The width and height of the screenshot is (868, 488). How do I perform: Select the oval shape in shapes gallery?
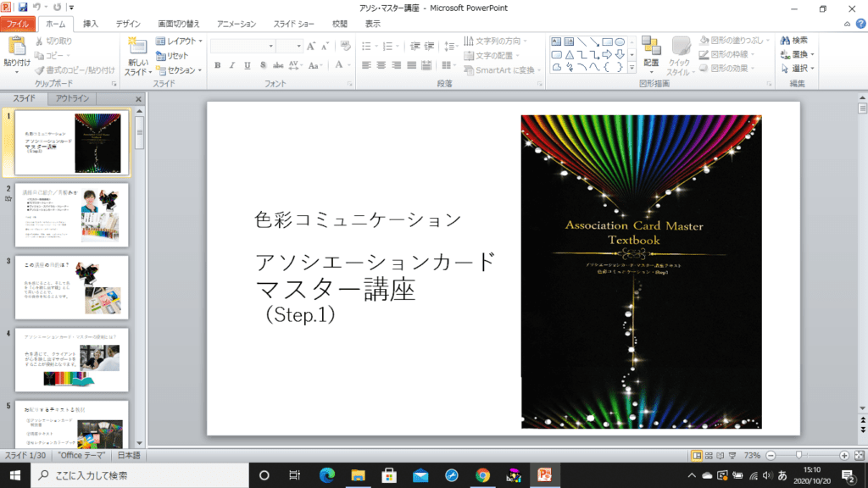(620, 42)
